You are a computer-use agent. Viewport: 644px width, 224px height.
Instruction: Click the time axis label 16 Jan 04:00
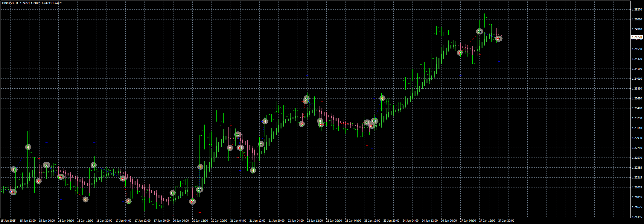(x=66, y=221)
